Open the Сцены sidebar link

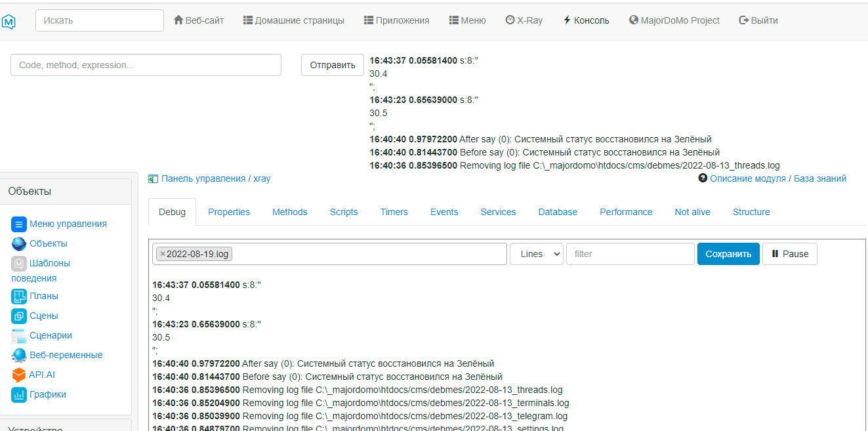click(x=44, y=316)
